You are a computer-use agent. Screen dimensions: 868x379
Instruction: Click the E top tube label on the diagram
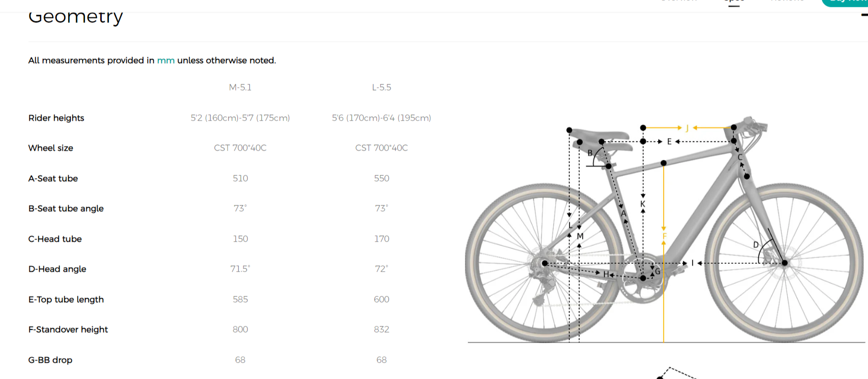point(669,142)
